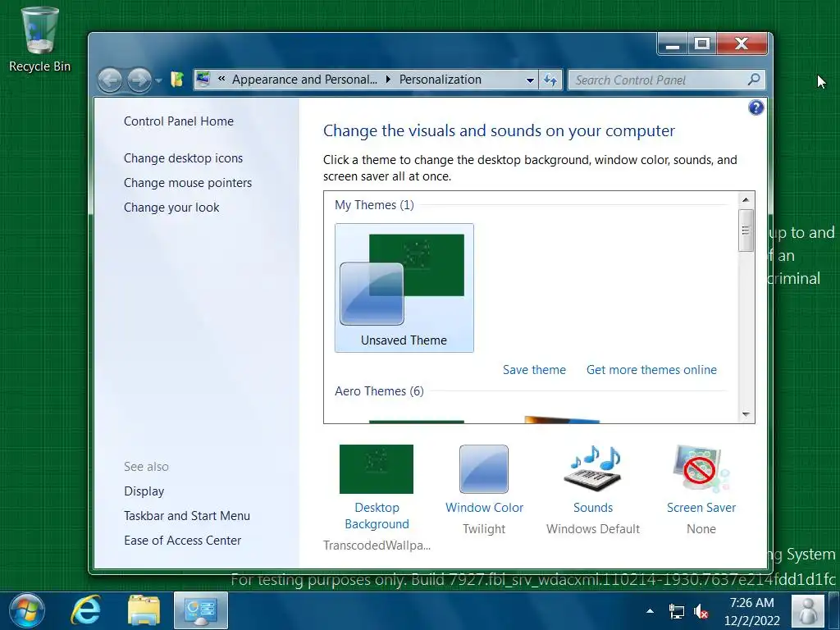This screenshot has height=630, width=840.
Task: Click the Desktop Background text link
Action: pos(377,515)
